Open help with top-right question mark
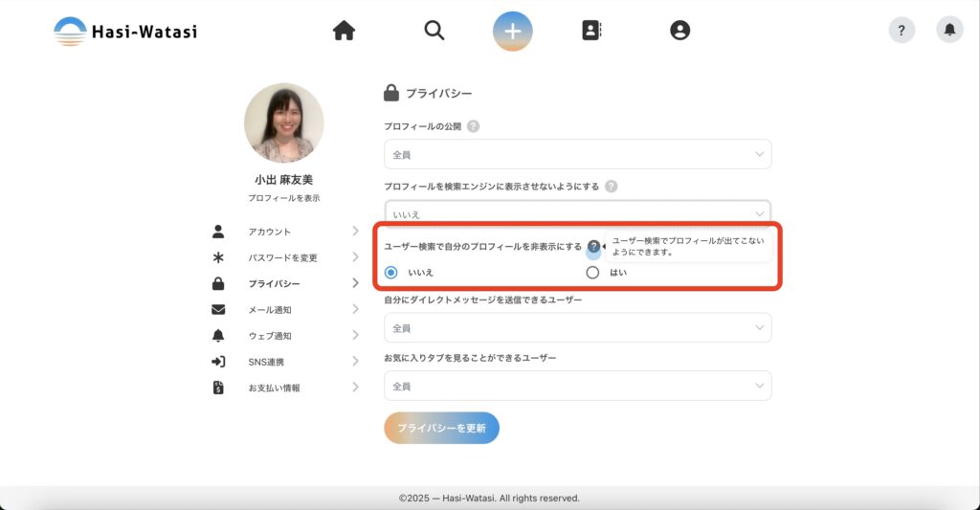 [x=902, y=31]
